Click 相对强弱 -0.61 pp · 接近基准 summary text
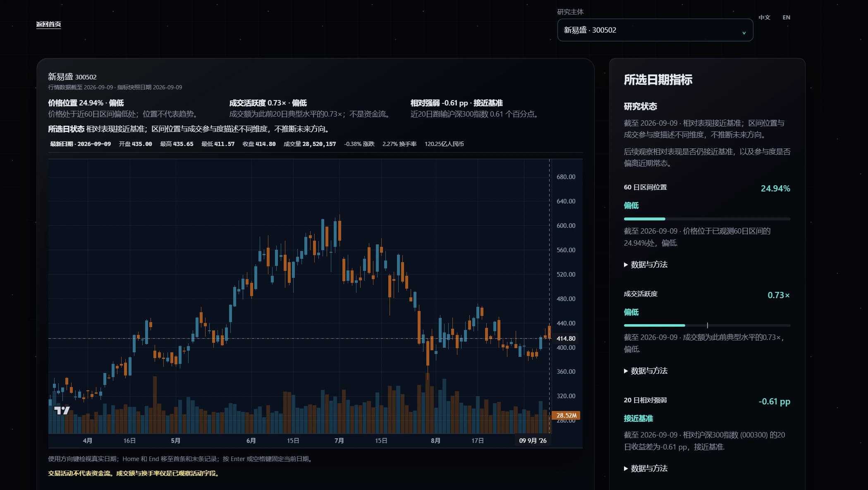The height and width of the screenshot is (490, 868). pyautogui.click(x=457, y=103)
